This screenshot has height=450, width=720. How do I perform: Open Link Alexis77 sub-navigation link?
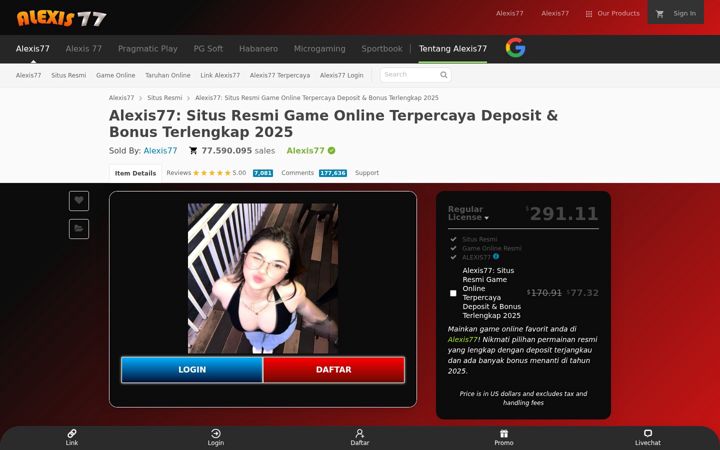pos(220,75)
